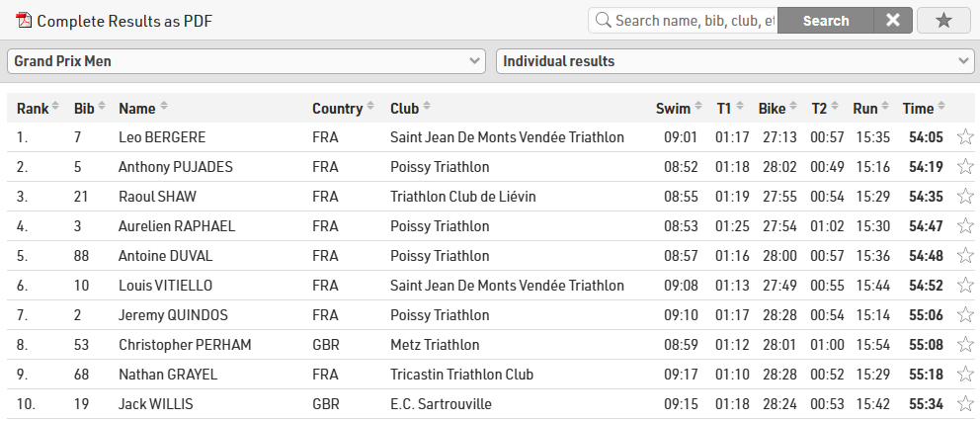
Task: Favorite Christopher PERHAM using star icon
Action: click(965, 345)
